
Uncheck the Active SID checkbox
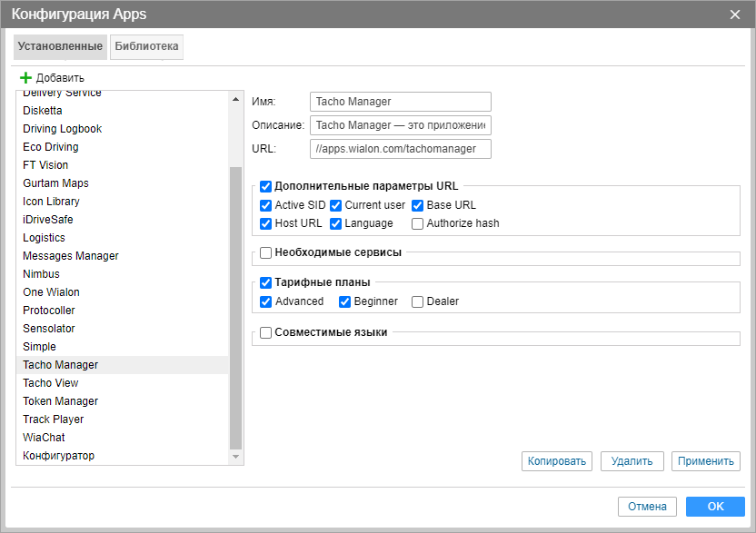266,205
